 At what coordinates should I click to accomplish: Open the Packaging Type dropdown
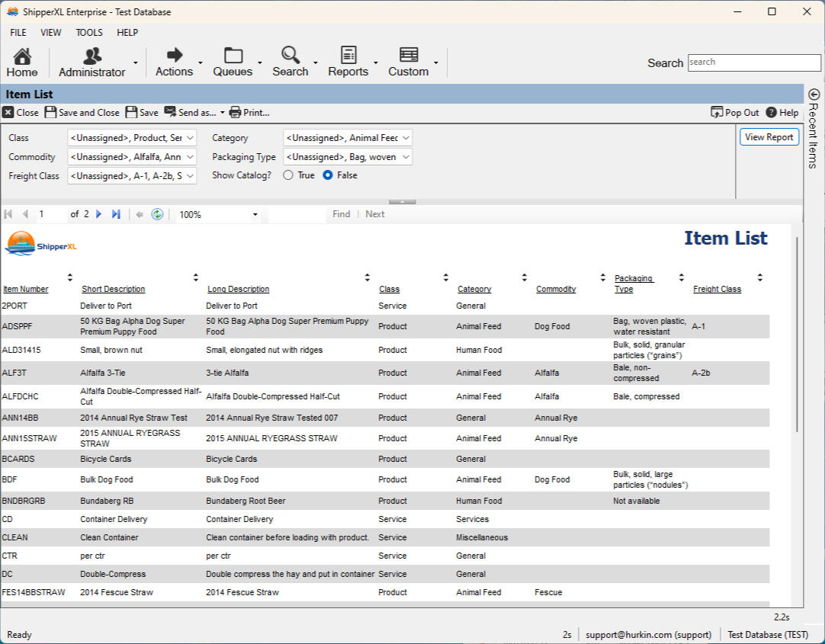[406, 157]
